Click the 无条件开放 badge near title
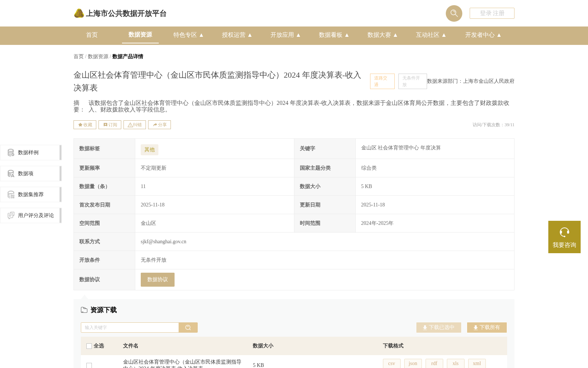Image resolution: width=588 pixels, height=368 pixels. point(412,81)
